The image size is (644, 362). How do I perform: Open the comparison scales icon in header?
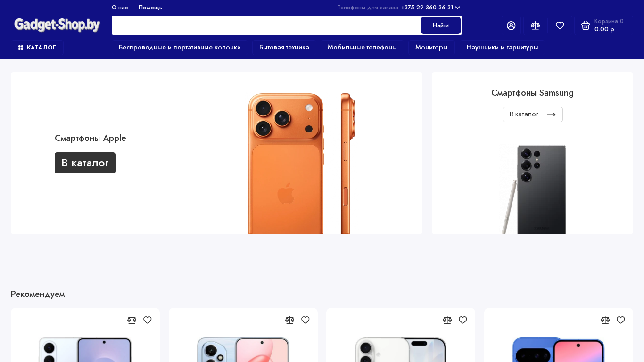tap(536, 25)
